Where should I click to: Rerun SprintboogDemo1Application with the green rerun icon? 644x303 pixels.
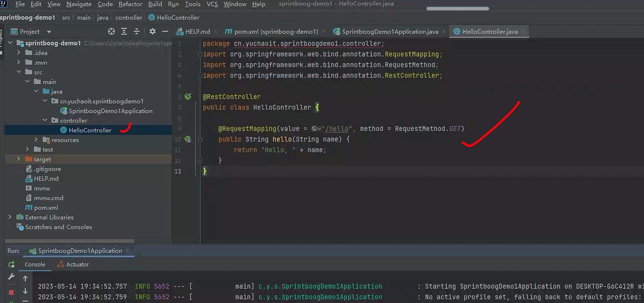11,264
